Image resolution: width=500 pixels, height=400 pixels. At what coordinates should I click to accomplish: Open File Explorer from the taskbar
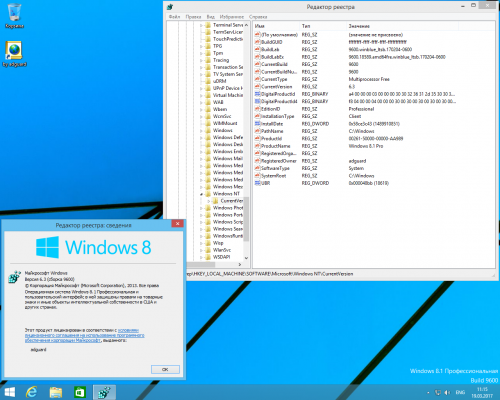pyautogui.click(x=56, y=392)
